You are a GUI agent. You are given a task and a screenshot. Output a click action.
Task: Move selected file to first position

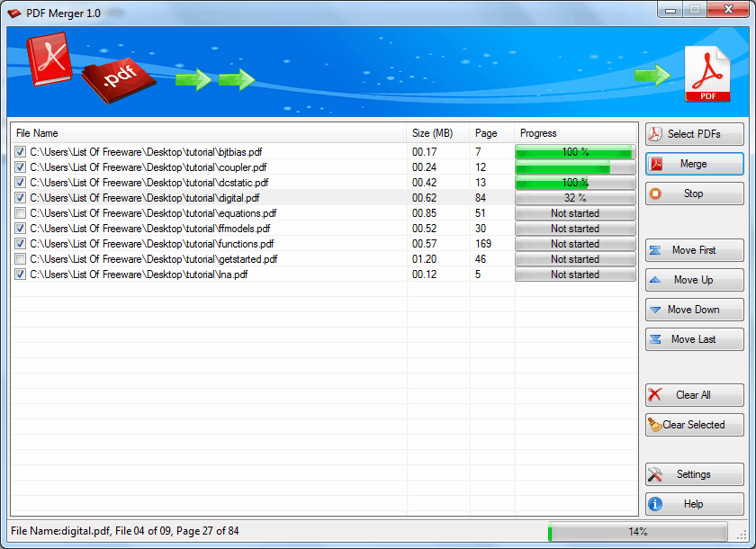click(x=694, y=250)
